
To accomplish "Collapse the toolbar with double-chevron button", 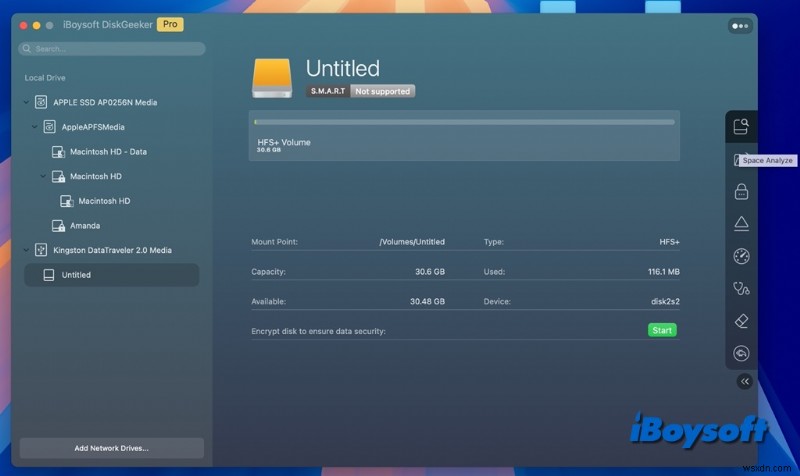I will click(x=745, y=381).
